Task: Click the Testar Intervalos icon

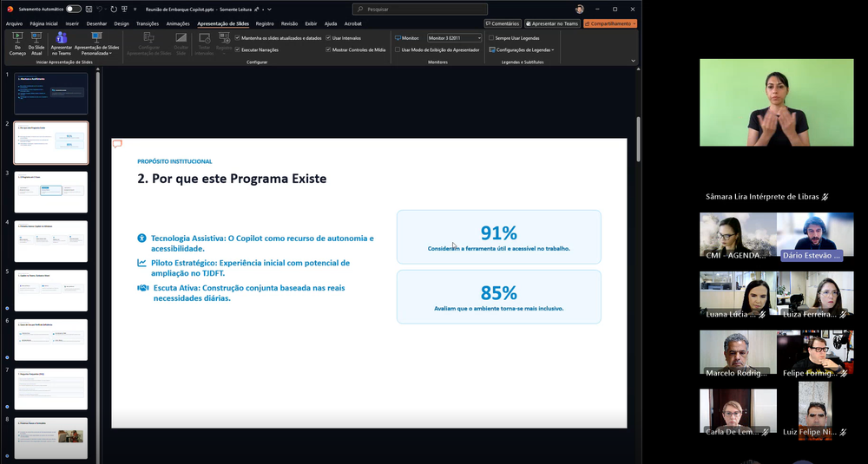Action: point(204,37)
